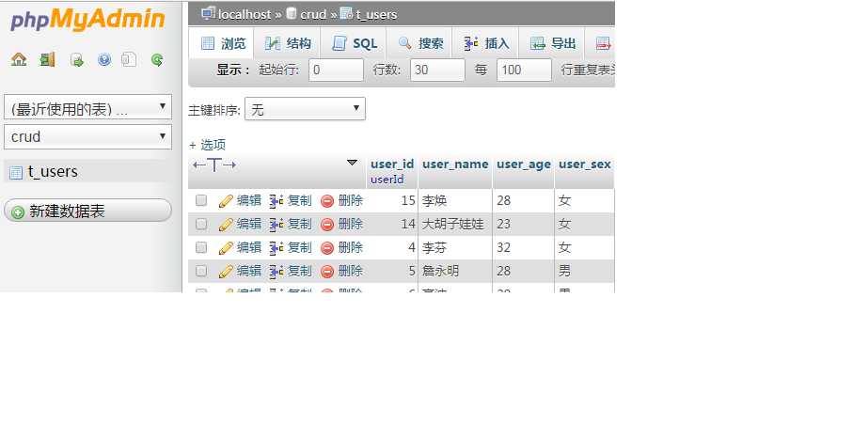Click copy icon for row 李焕

tap(276, 201)
